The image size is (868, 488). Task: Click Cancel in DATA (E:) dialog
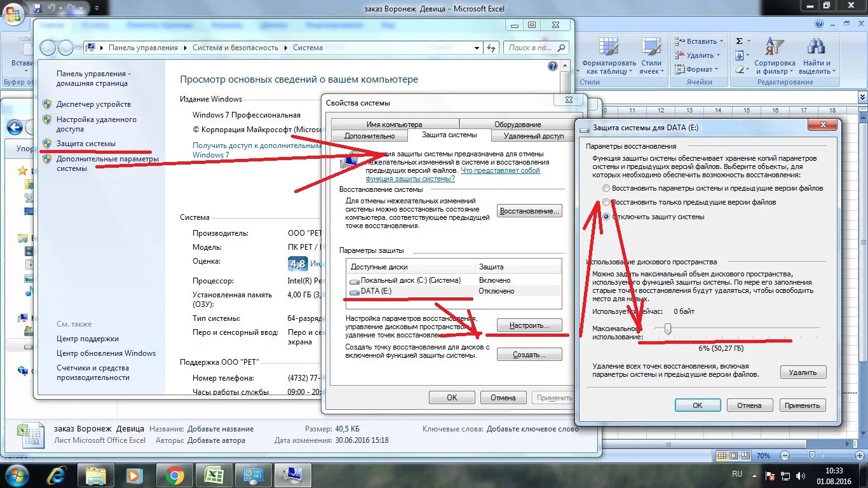tap(749, 405)
